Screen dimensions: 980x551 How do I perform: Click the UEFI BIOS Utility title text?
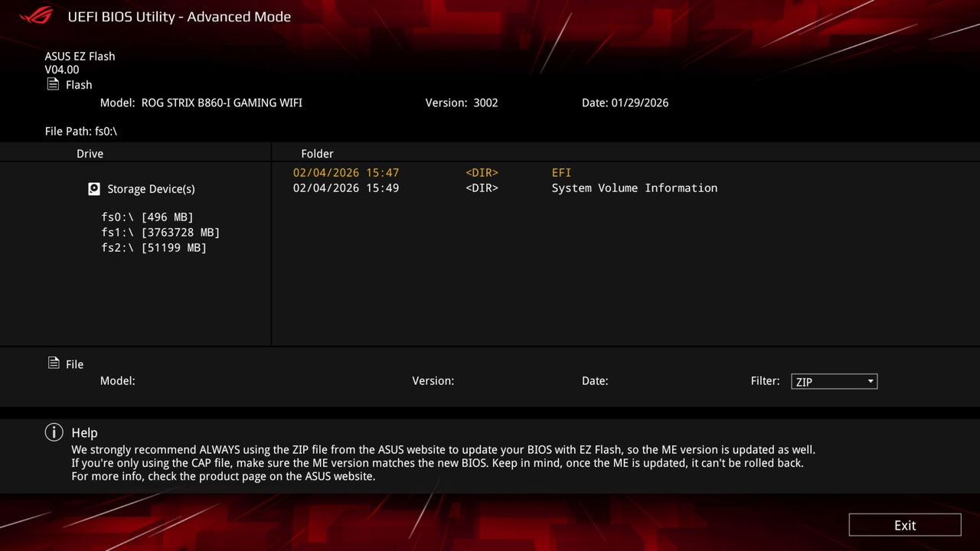(179, 16)
